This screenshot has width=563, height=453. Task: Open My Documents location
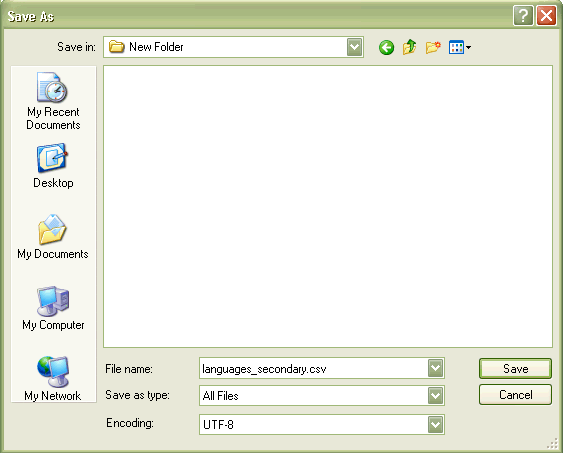point(53,237)
